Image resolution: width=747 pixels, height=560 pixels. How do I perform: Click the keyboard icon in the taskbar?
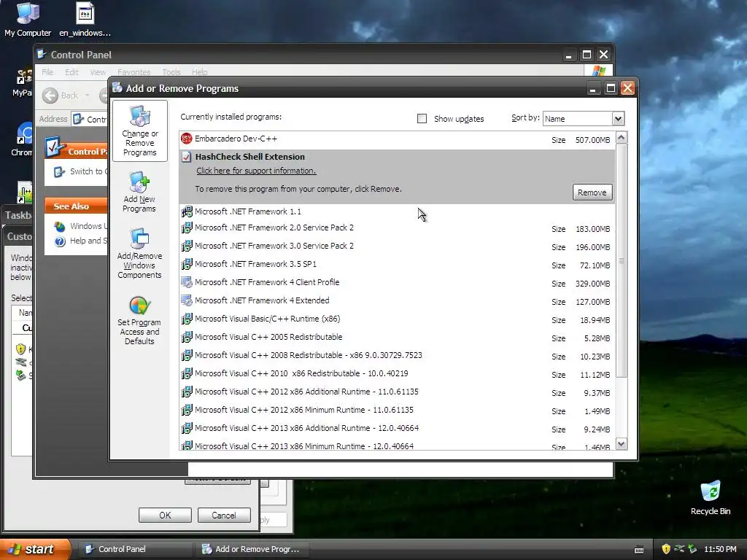(639, 550)
